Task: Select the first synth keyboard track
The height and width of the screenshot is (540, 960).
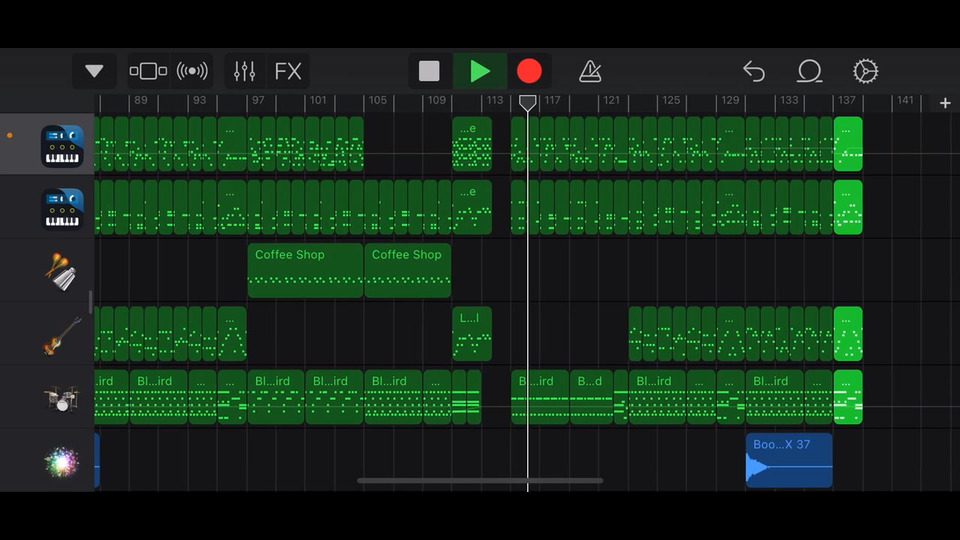Action: tap(62, 146)
